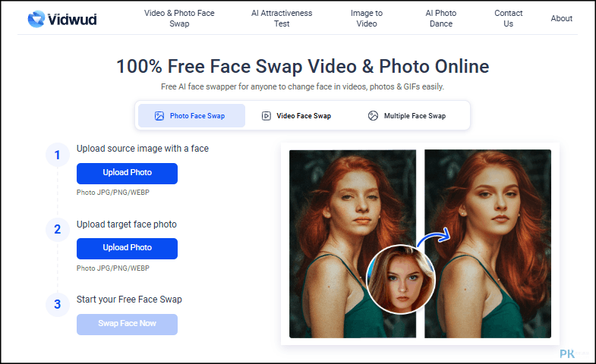Click the '100% Free Face Swap Video & Photo Online' heading

(x=303, y=67)
